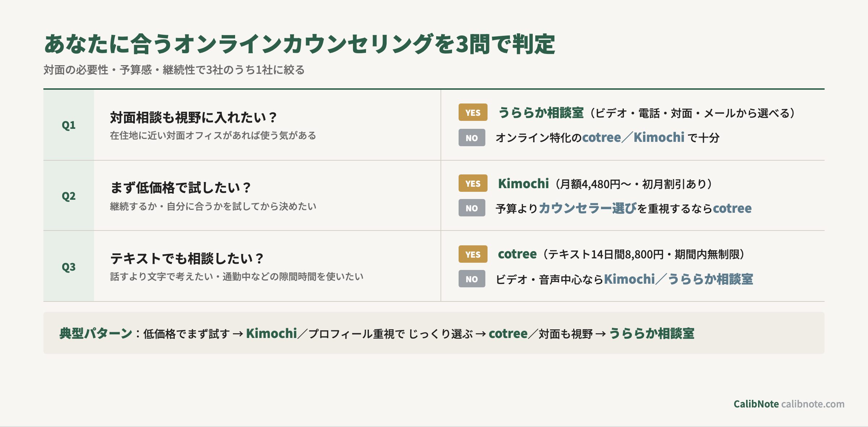The width and height of the screenshot is (868, 427).
Task: Click the Q1 YES badge
Action: click(x=473, y=112)
